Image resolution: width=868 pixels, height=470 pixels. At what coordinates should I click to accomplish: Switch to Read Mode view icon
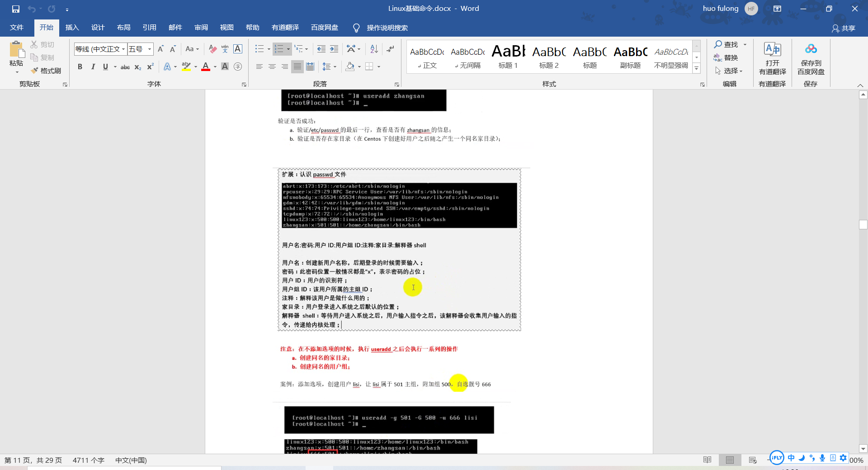707,460
